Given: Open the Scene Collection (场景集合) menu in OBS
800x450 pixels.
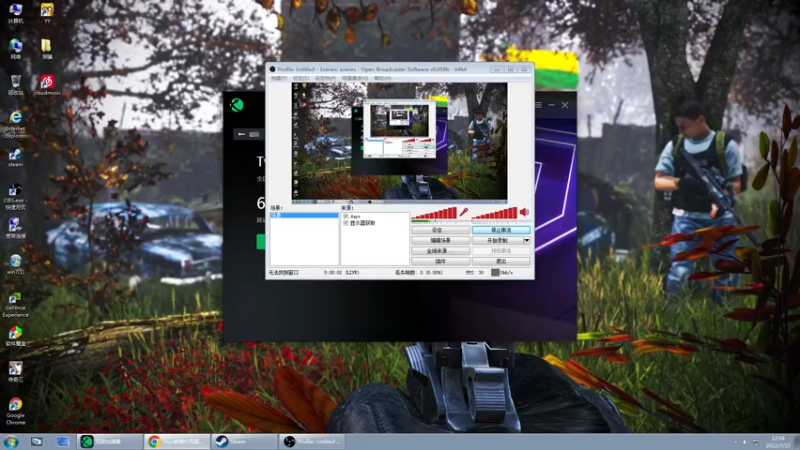Looking at the screenshot, I should [x=355, y=78].
